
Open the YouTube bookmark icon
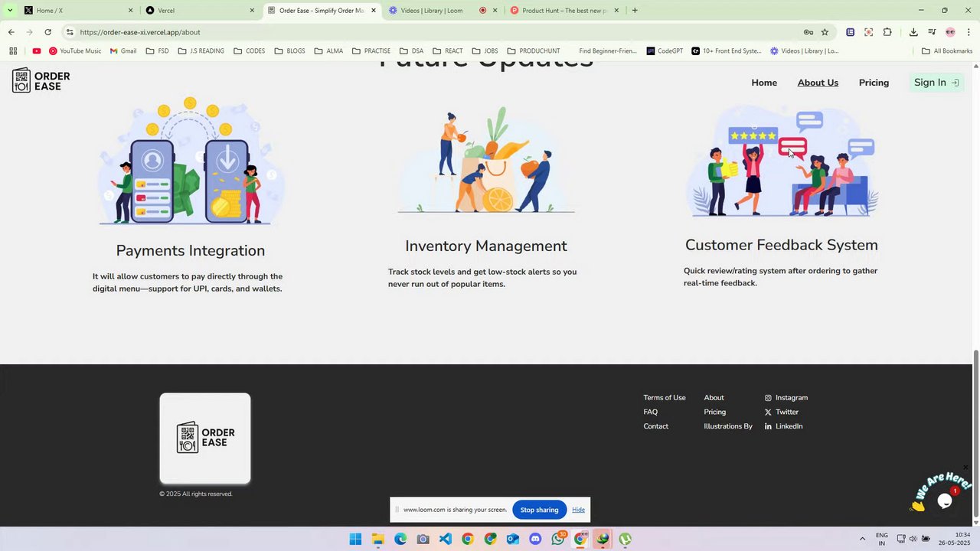tap(36, 51)
